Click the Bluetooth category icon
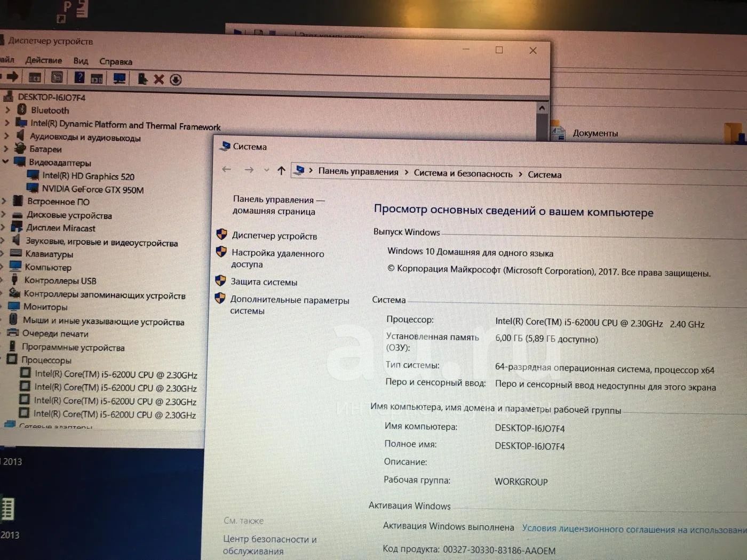This screenshot has width=747, height=560. (x=22, y=109)
